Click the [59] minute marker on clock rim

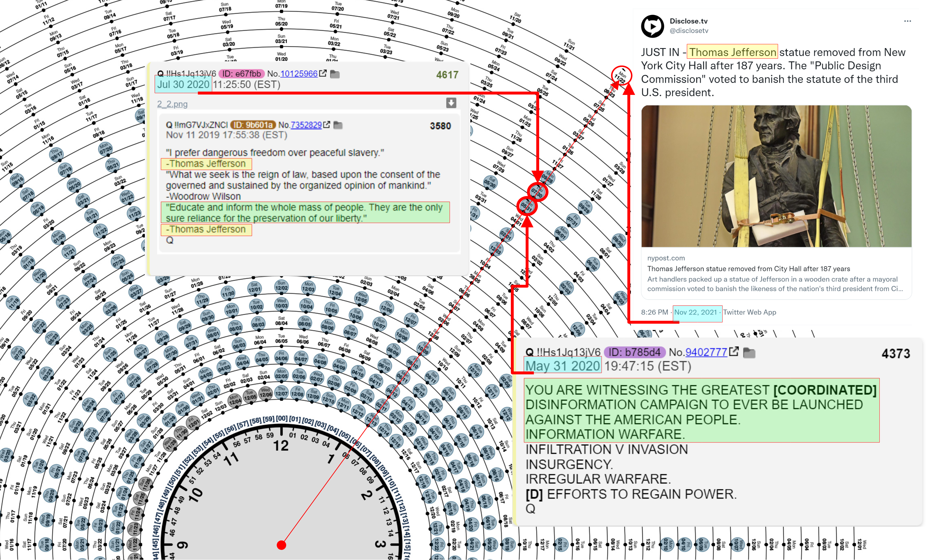(x=269, y=419)
